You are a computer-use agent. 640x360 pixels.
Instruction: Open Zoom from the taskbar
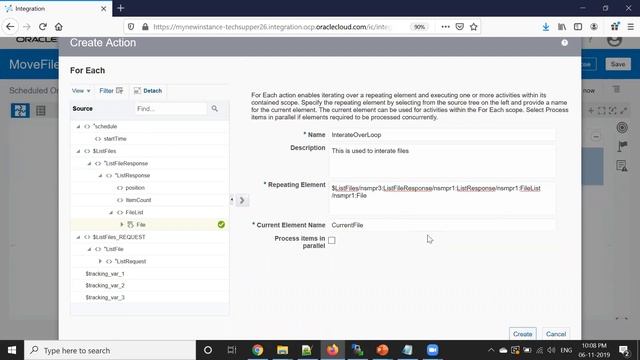tap(433, 350)
